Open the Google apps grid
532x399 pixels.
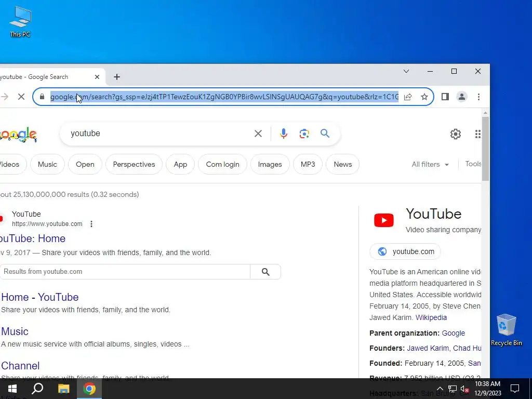pos(478,134)
